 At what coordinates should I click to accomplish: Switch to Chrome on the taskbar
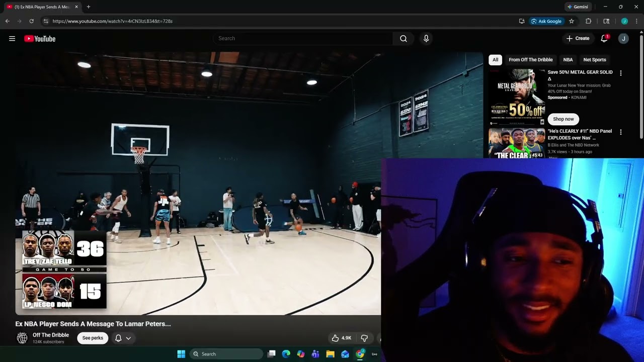[x=360, y=354]
